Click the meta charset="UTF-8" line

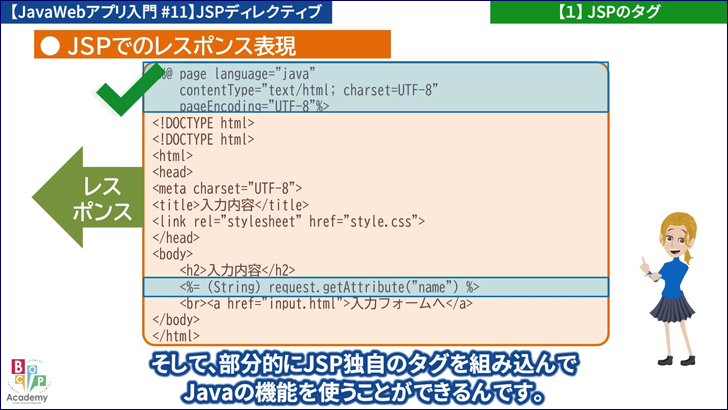[x=227, y=188]
